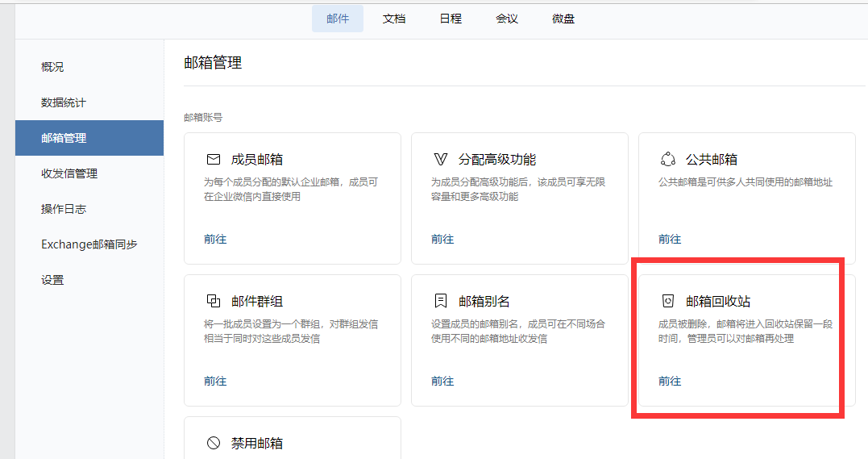The width and height of the screenshot is (868, 459).
Task: Open 数据统计 from the sidebar
Action: click(x=64, y=102)
